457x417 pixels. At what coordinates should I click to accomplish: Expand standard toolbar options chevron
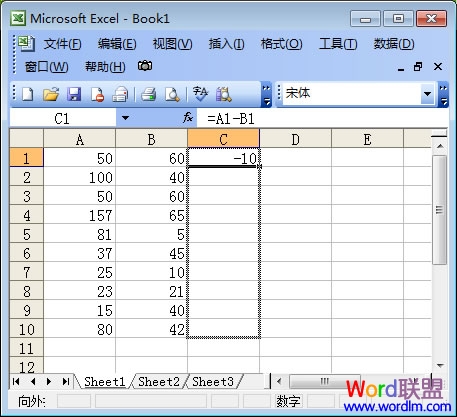tap(266, 95)
